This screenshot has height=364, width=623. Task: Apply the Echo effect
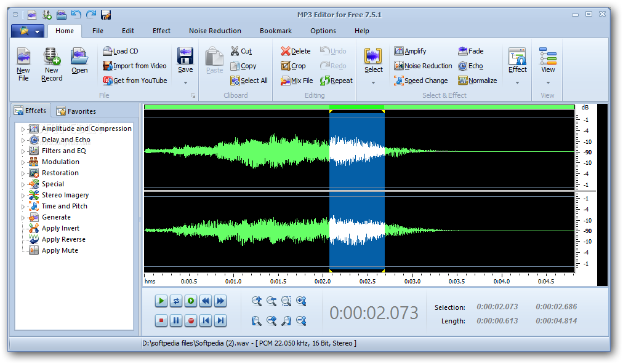pos(470,66)
